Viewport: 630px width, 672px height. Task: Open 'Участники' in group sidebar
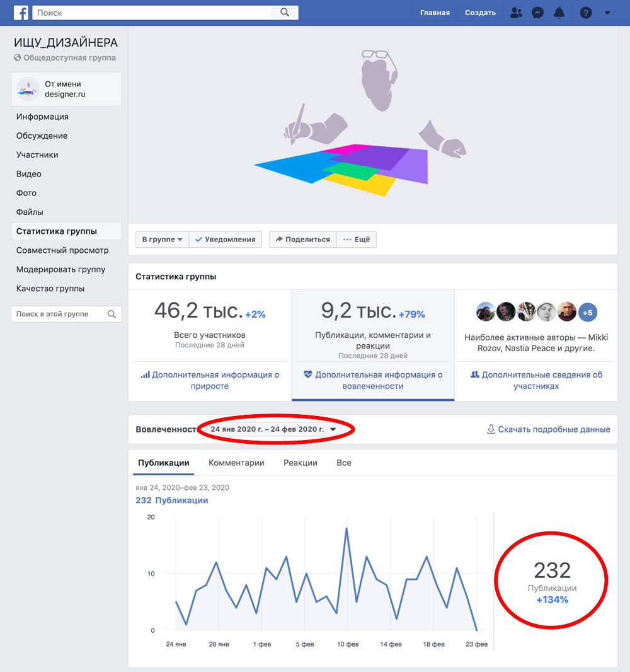pyautogui.click(x=37, y=154)
